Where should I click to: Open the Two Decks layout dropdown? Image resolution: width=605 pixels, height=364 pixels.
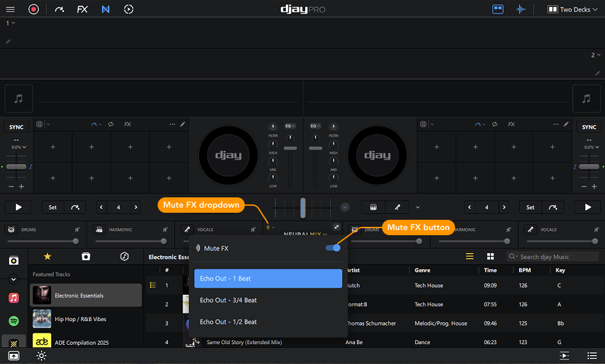click(572, 9)
